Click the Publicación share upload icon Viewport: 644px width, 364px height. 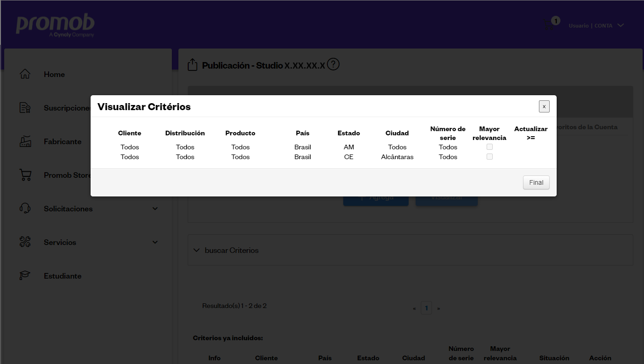pos(192,65)
